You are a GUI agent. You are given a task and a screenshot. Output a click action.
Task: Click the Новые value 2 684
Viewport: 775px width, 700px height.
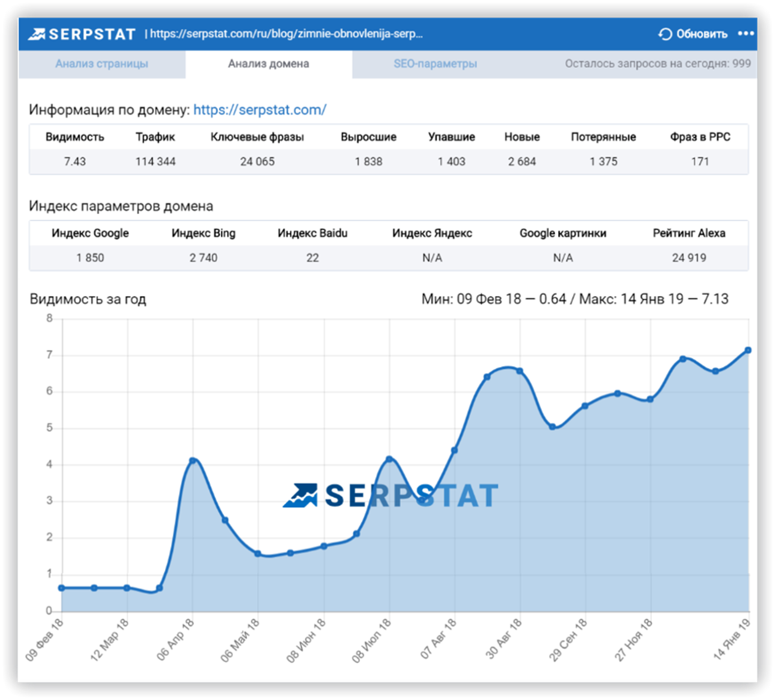pos(522,161)
